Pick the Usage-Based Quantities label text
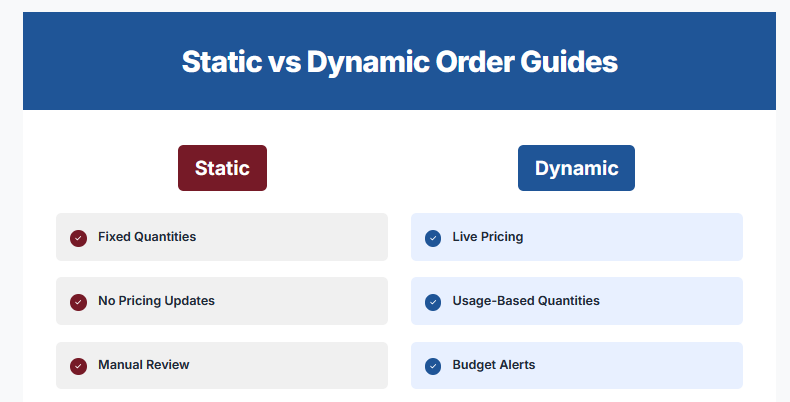 (526, 301)
